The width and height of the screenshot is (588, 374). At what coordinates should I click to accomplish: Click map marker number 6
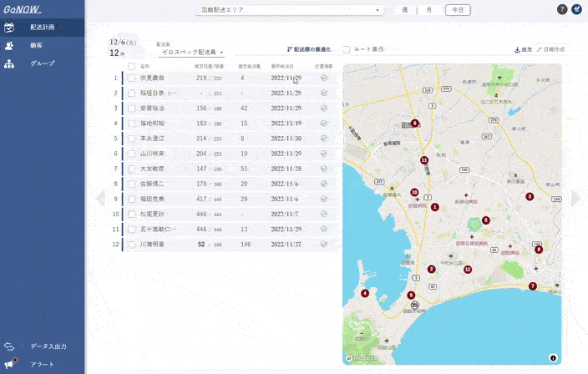[x=414, y=123]
